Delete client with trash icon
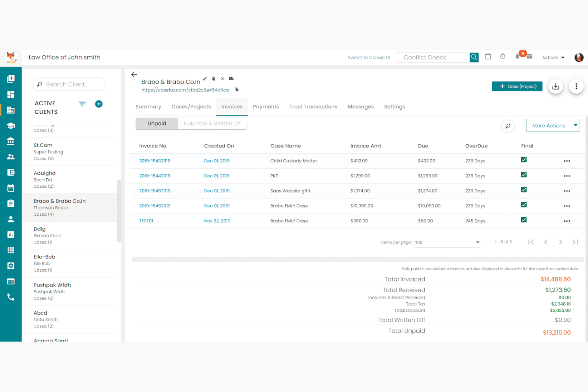Screen dimensions: 588x392 [x=214, y=79]
